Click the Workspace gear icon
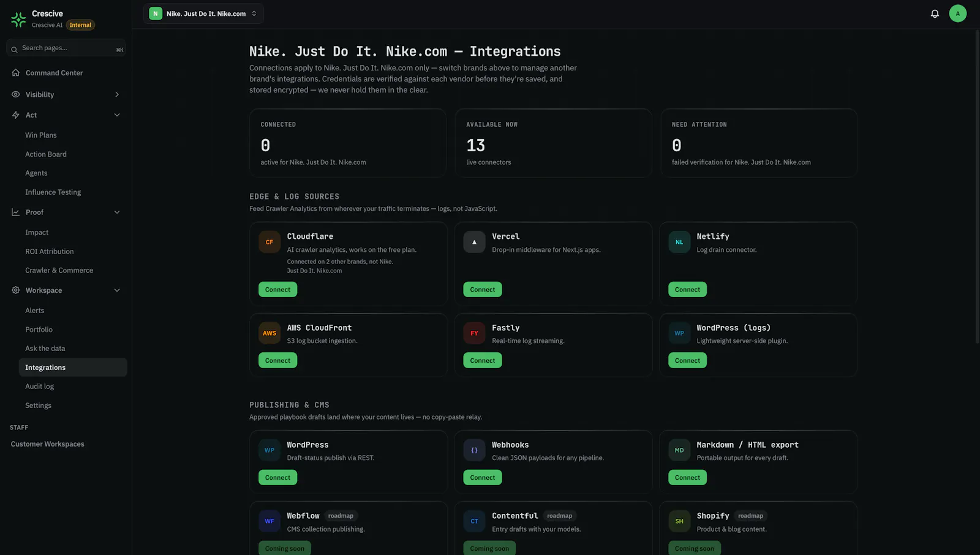980x555 pixels. [16, 290]
